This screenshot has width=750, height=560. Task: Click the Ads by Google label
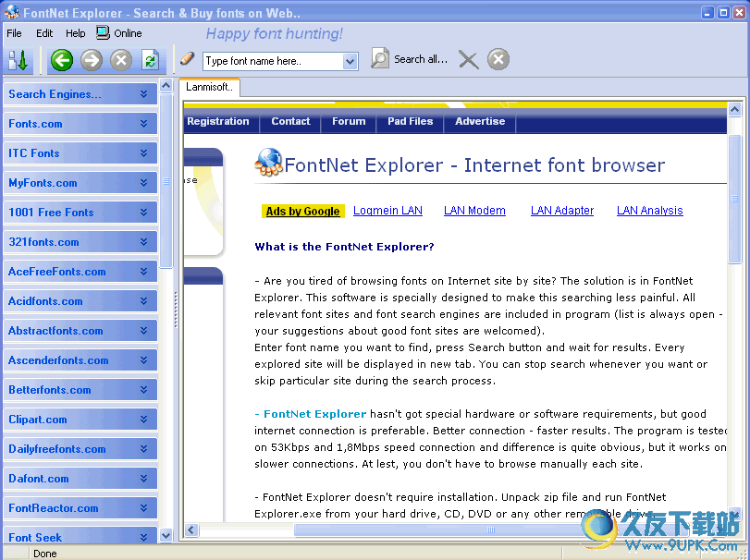[302, 212]
